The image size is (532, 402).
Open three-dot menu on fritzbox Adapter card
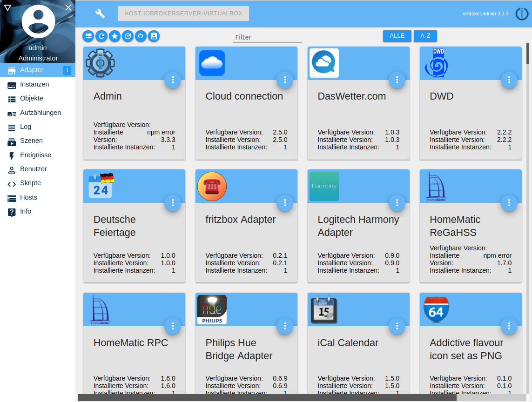pos(285,202)
